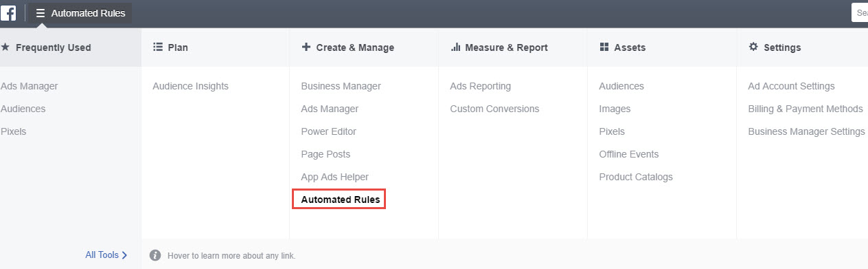Viewport: 868px width, 269px height.
Task: Click the Measure & Report header text
Action: (506, 47)
